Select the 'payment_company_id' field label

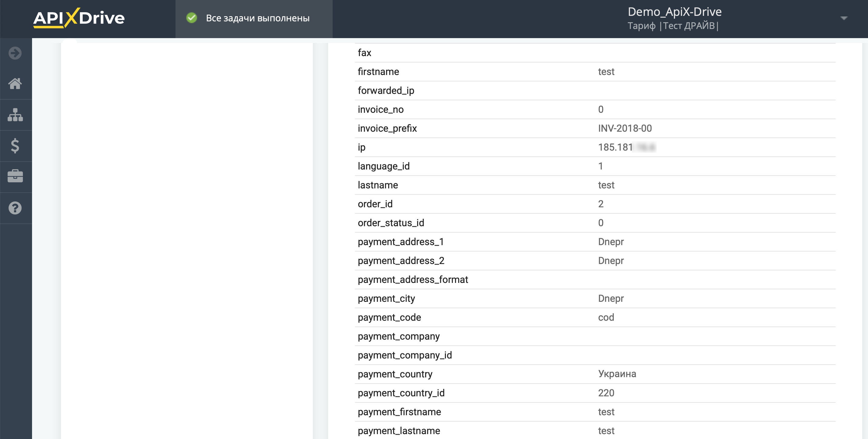click(405, 355)
